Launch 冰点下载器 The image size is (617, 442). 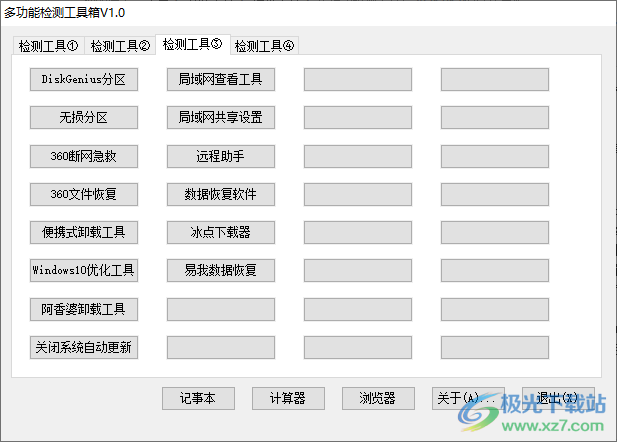coord(221,232)
